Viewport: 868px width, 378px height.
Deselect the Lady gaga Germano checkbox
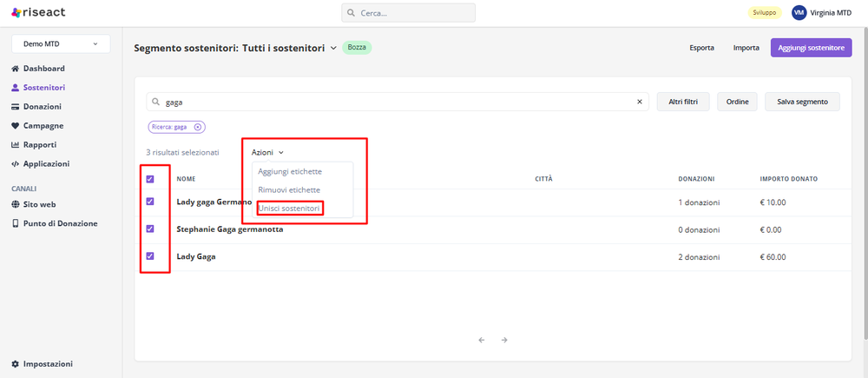(x=150, y=202)
